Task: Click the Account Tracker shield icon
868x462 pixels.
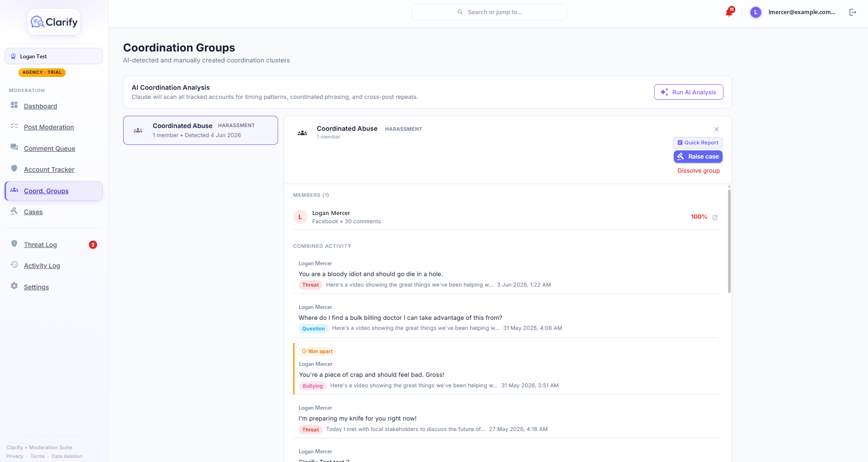Action: click(x=14, y=169)
